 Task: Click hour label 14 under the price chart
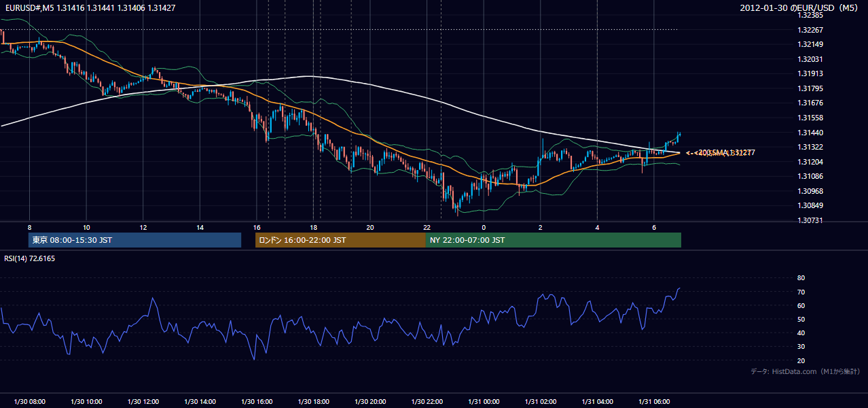tap(200, 227)
